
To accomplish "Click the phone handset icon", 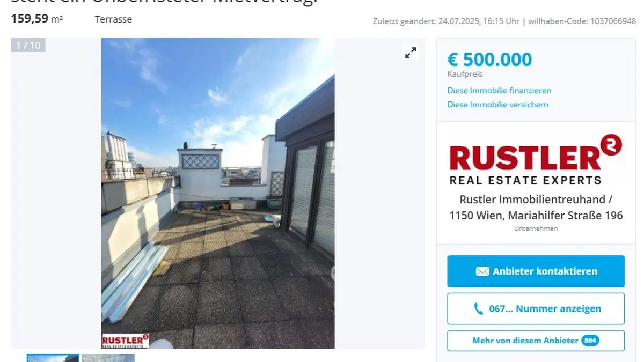I will [x=478, y=308].
